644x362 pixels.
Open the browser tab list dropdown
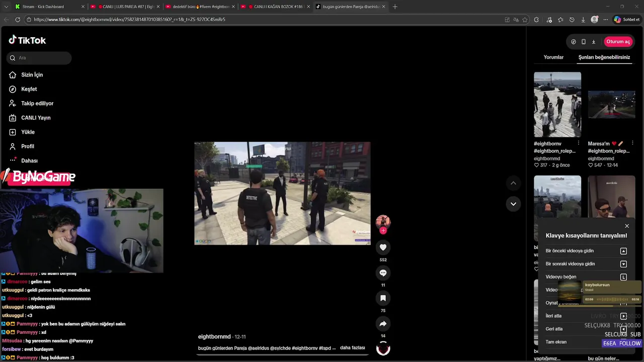(x=6, y=7)
